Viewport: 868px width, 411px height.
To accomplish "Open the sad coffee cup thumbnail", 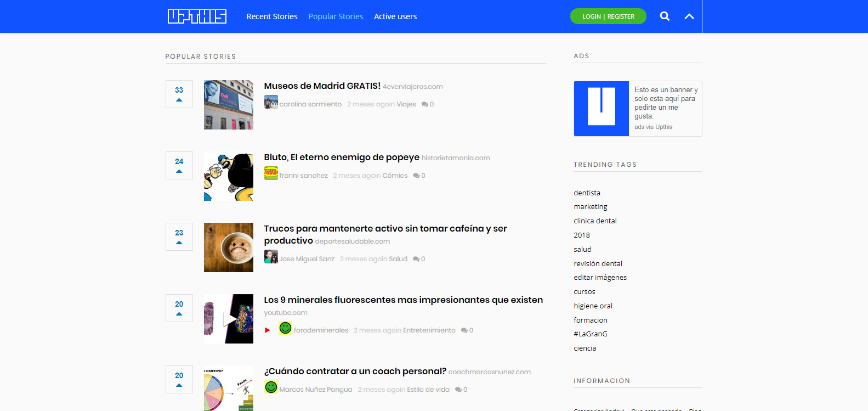I will coord(229,247).
